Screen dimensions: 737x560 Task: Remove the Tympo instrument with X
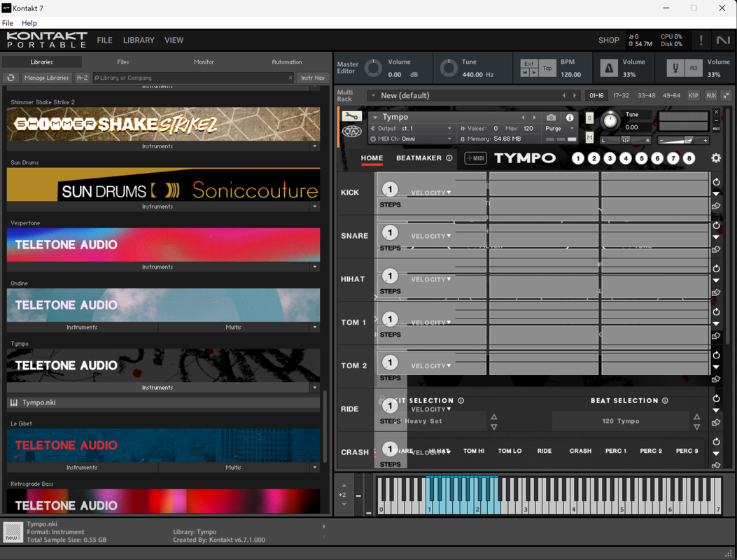pos(716,112)
